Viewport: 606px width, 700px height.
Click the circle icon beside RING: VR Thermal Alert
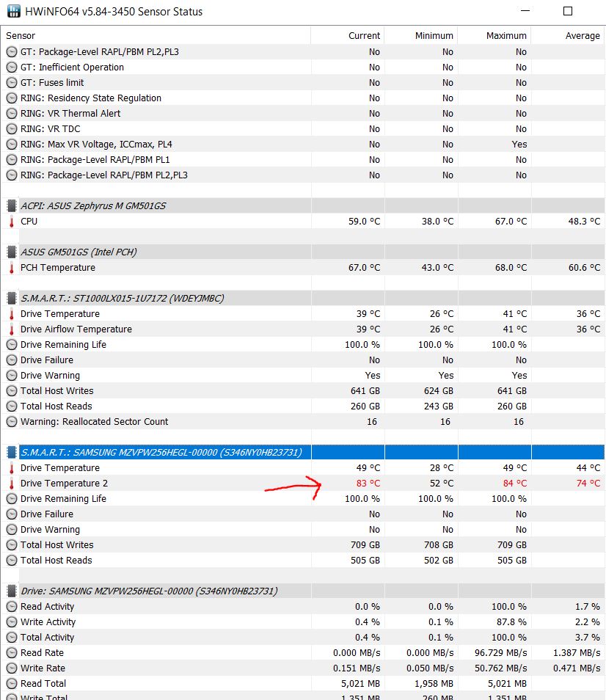click(12, 114)
